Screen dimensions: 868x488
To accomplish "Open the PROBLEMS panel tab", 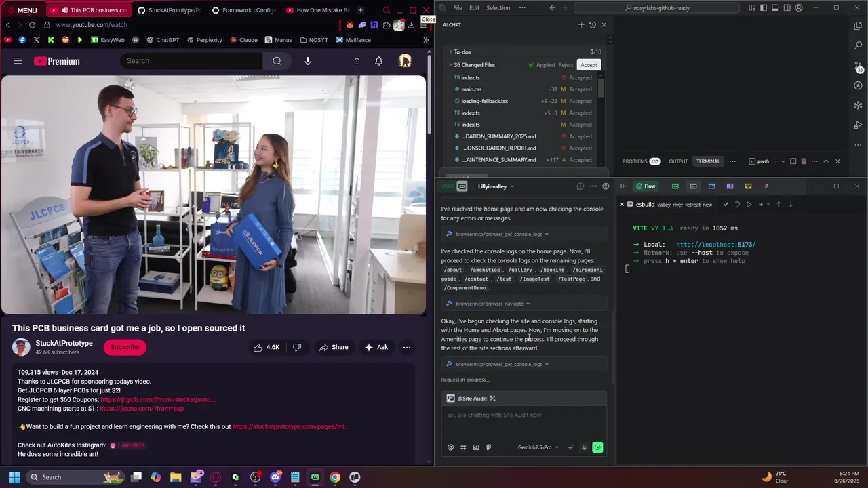I will click(x=641, y=161).
